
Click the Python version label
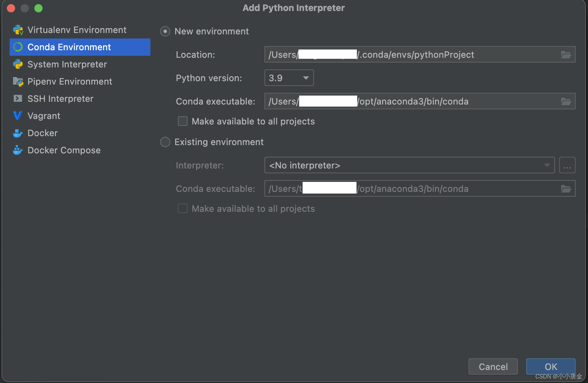209,78
